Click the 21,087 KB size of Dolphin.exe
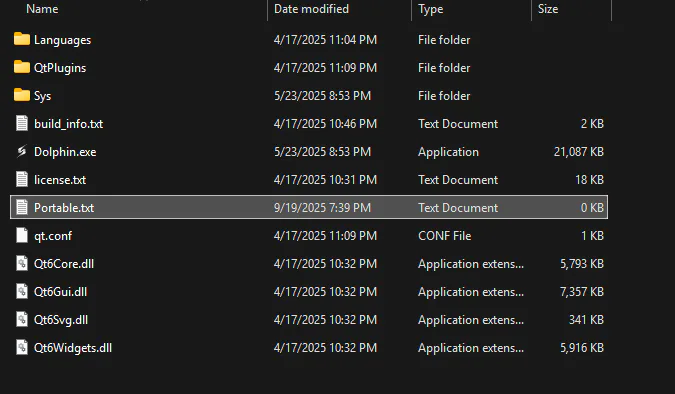 [579, 152]
